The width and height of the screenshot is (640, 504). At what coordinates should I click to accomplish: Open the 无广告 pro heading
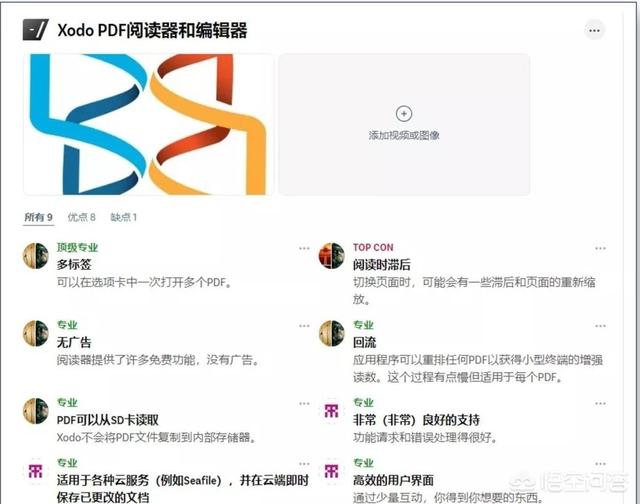click(74, 342)
